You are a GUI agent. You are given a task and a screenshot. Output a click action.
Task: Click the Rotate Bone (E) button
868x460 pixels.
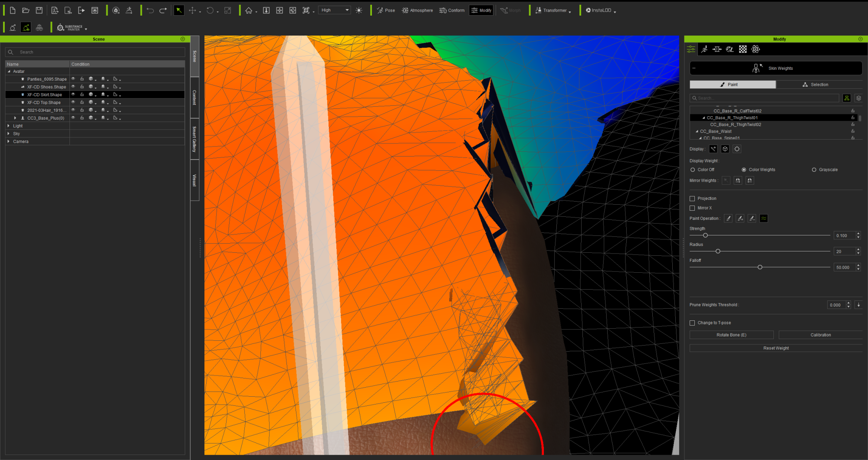[731, 335]
